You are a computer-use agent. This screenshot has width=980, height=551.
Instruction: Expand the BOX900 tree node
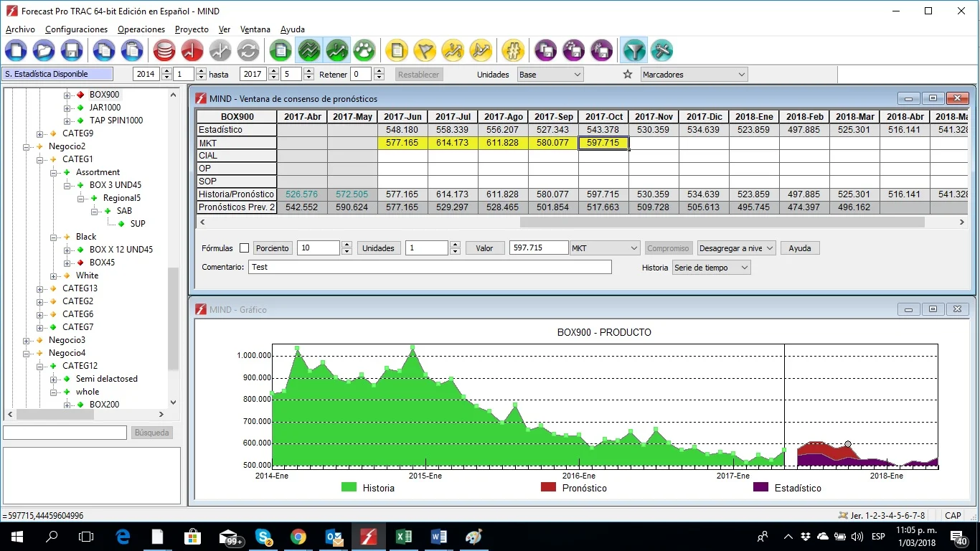point(67,95)
